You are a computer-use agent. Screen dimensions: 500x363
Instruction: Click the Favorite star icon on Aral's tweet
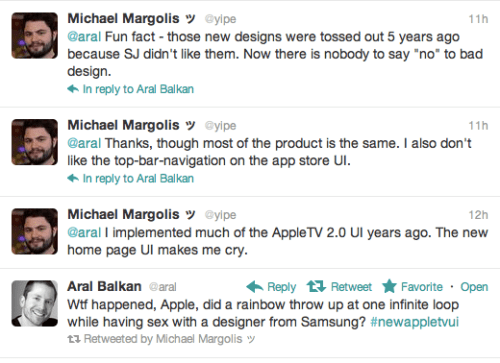coord(389,286)
